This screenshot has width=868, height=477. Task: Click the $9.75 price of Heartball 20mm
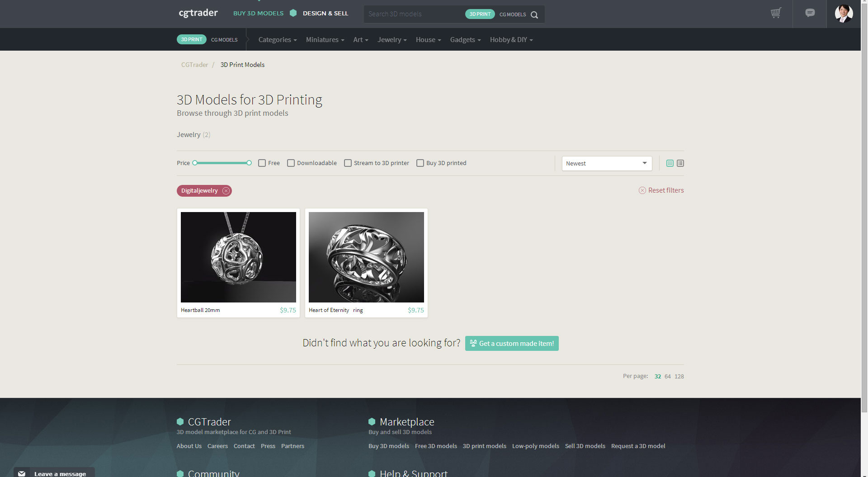coord(288,310)
